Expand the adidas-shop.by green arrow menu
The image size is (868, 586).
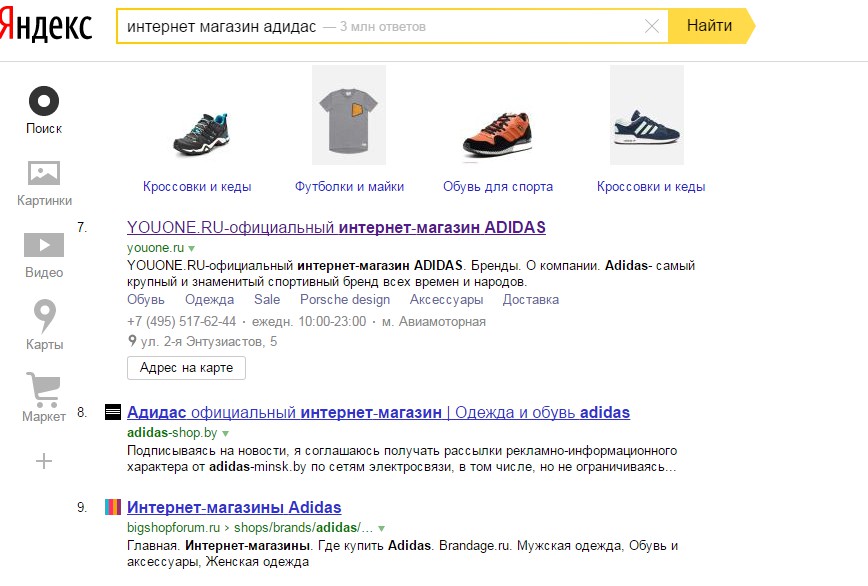pyautogui.click(x=225, y=433)
